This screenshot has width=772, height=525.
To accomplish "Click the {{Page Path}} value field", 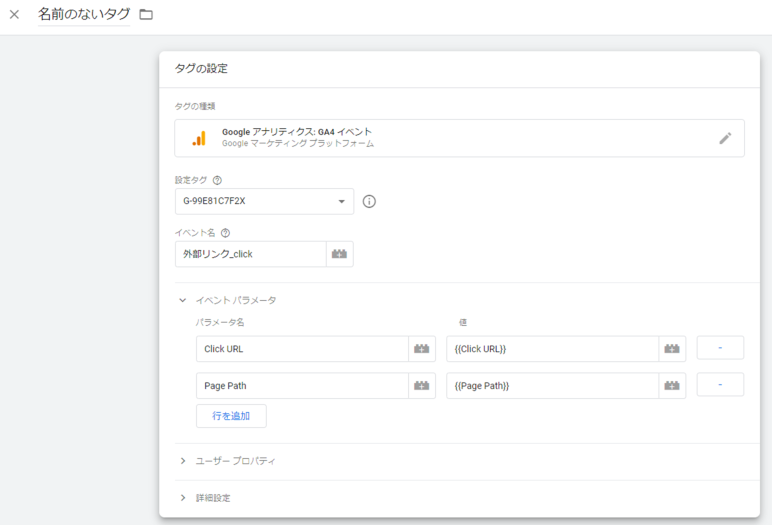I will 552,386.
